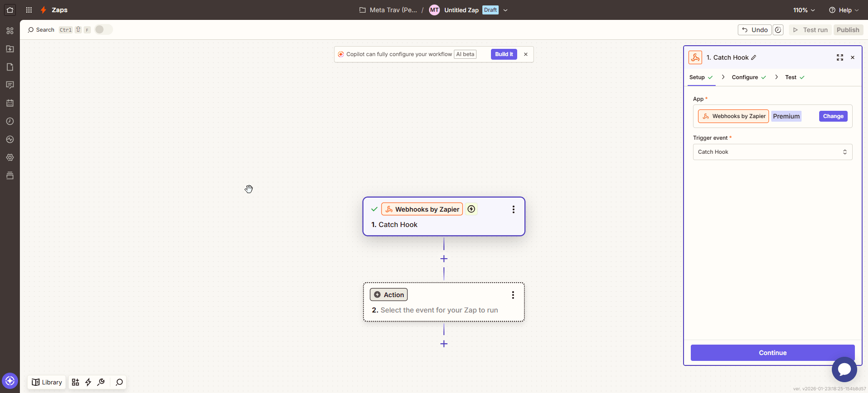Select the Webhooks by Zapier trigger card
This screenshot has width=868, height=393.
(444, 216)
